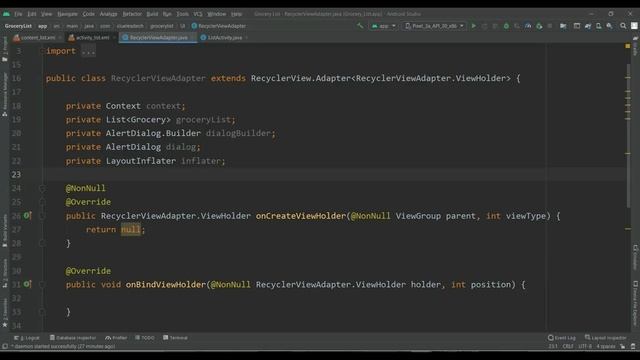640x360 pixels.
Task: Click the Make Project hammer icon
Action: (360, 26)
